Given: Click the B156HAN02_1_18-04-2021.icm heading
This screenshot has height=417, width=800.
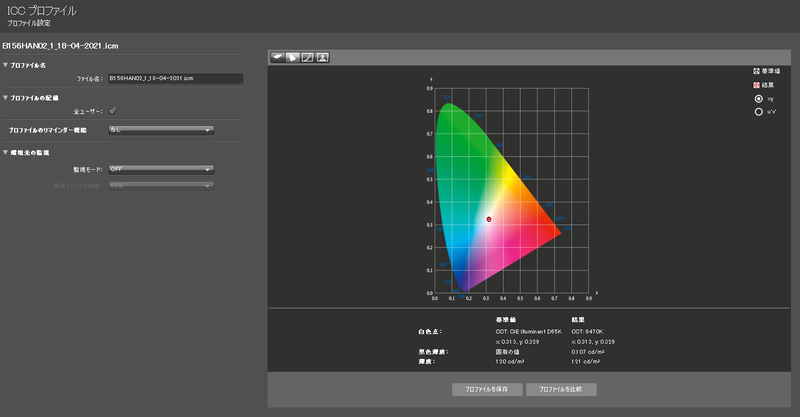Looking at the screenshot, I should tap(61, 46).
